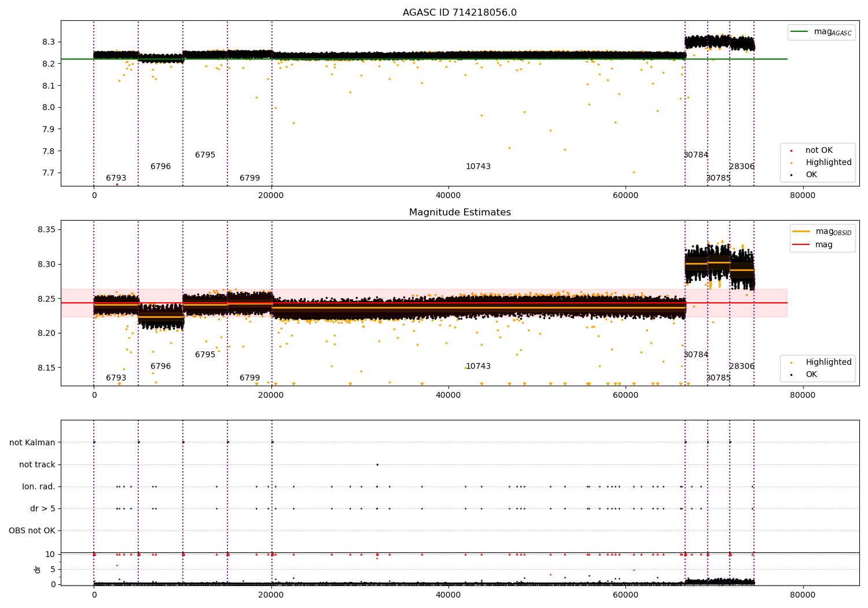Click the 10 tick on the dr axis

50,555
